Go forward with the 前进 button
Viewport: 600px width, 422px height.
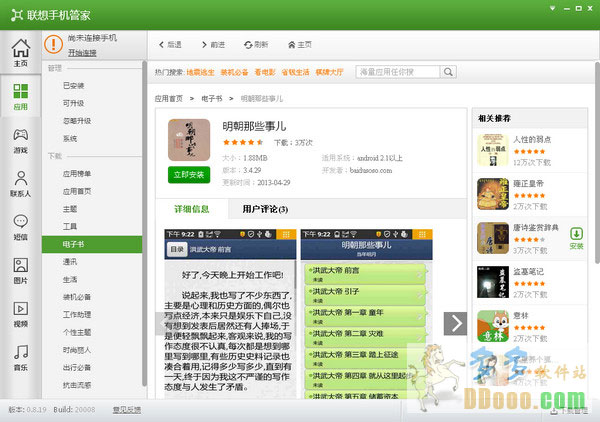[x=213, y=45]
